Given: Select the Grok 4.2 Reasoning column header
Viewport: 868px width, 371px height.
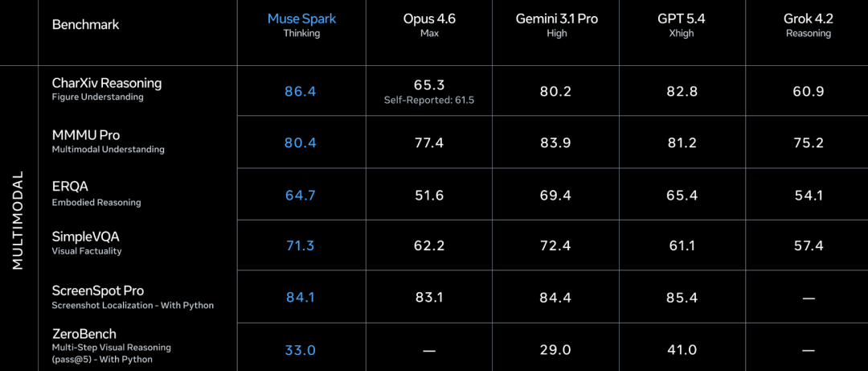Looking at the screenshot, I should (809, 25).
